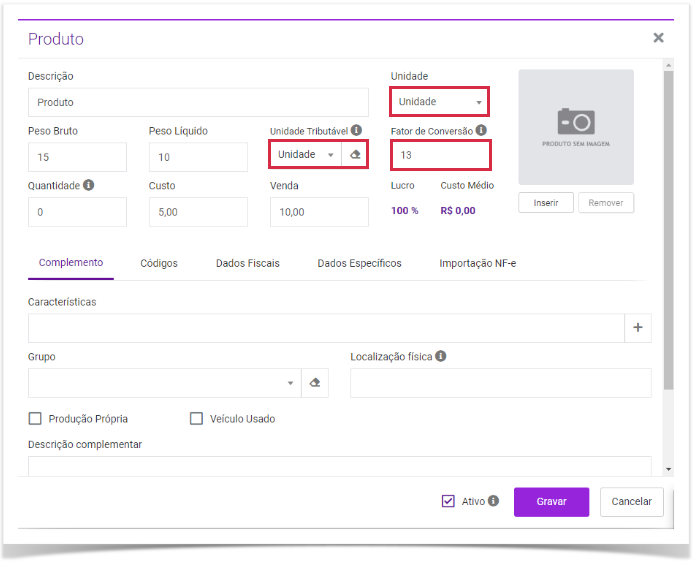Click the Descrição complementar text area
This screenshot has width=694, height=562.
(x=339, y=466)
